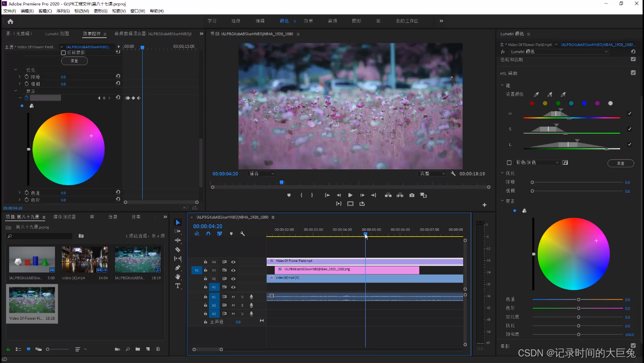Switch to the 效果控件 tab

pos(92,34)
